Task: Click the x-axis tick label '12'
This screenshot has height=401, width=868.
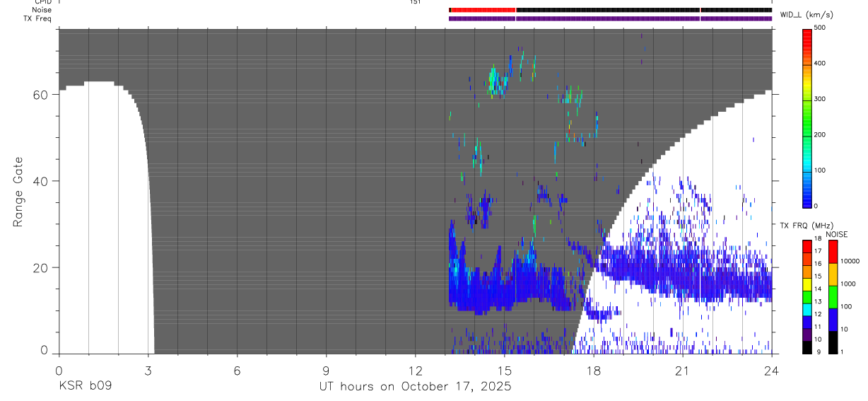Action: [415, 370]
